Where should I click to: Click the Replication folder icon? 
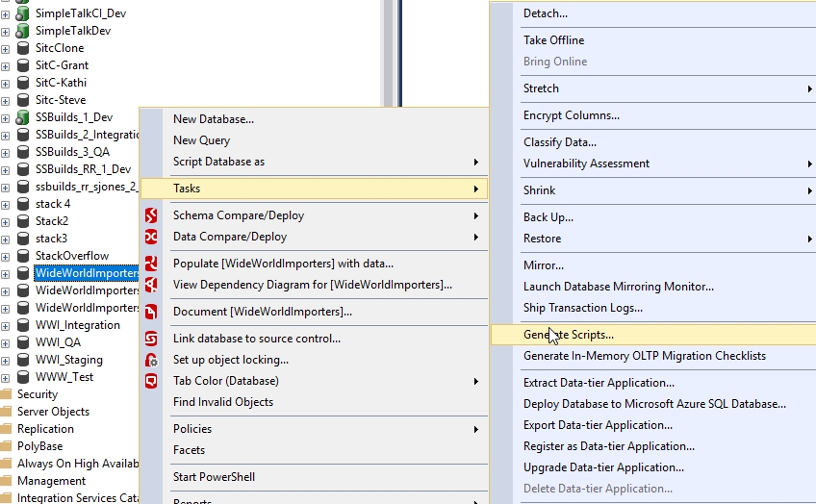(6, 429)
